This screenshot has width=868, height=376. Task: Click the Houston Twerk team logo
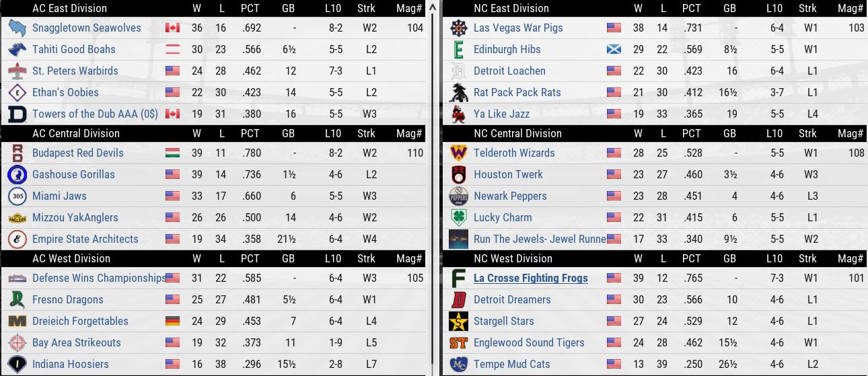[459, 175]
